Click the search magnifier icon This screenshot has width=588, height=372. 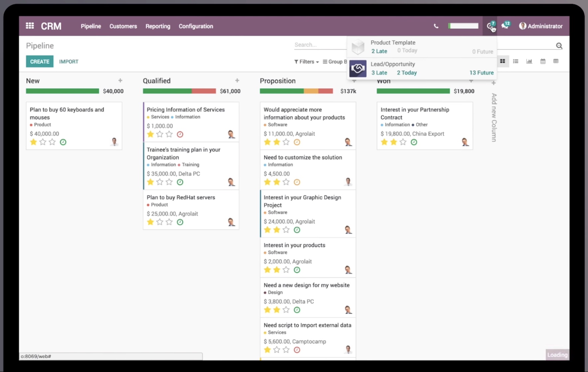(x=559, y=46)
